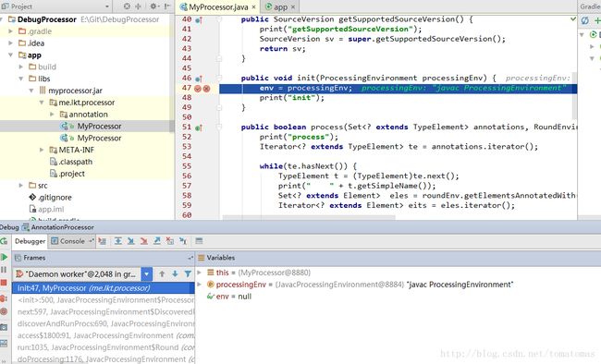This screenshot has width=601, height=364.
Task: Toggle the breakpoint on line 47
Action: 198,89
